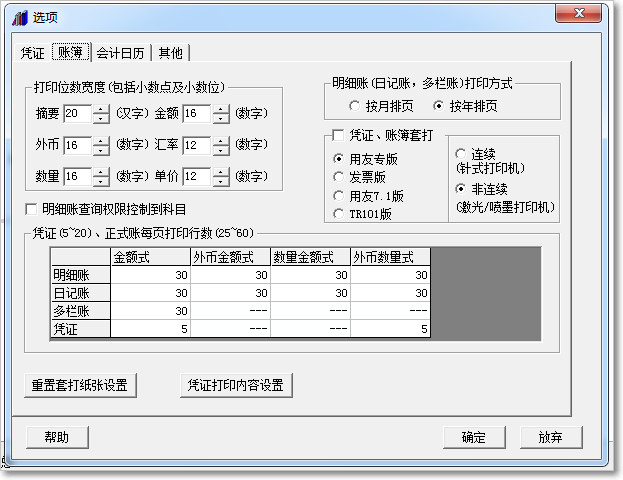
Task: Decrease 摘要 width with down arrow
Action: (101, 118)
